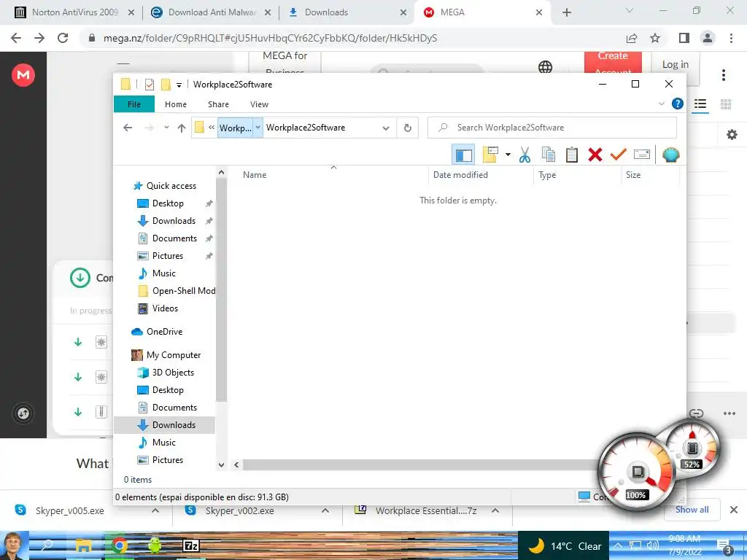Toggle the navigation pane toolbar button

[463, 155]
